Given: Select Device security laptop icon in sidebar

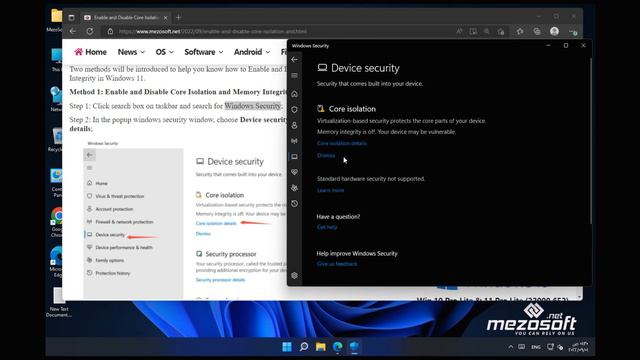Looking at the screenshot, I should point(294,157).
